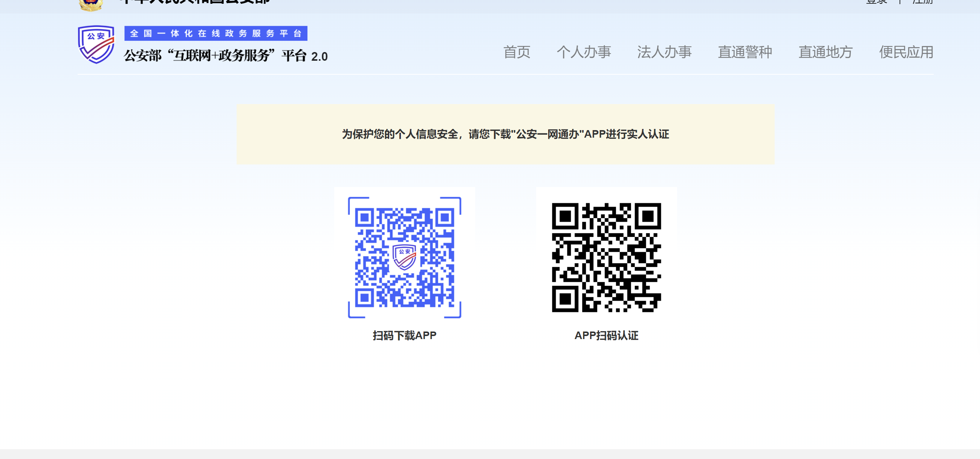Click the national police emblem icon
This screenshot has width=980, height=459.
coord(91,5)
